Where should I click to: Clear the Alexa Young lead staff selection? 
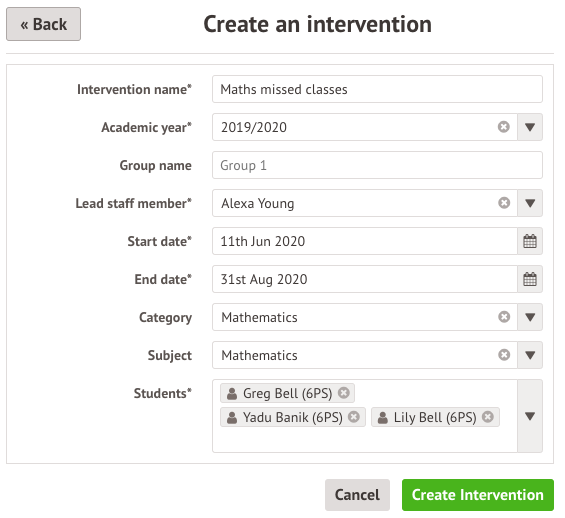[x=504, y=203]
